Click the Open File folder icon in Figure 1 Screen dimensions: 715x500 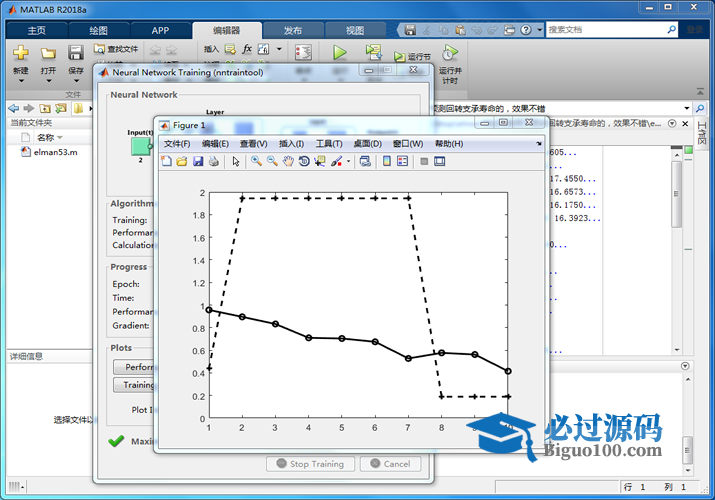point(182,161)
